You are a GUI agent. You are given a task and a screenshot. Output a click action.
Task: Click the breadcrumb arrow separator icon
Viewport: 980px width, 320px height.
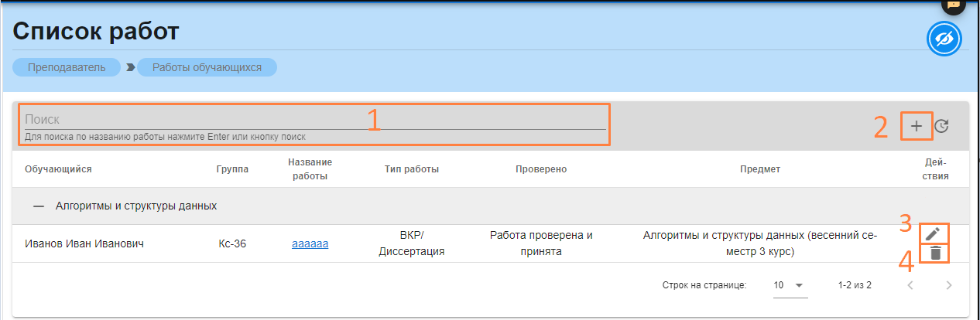click(131, 67)
